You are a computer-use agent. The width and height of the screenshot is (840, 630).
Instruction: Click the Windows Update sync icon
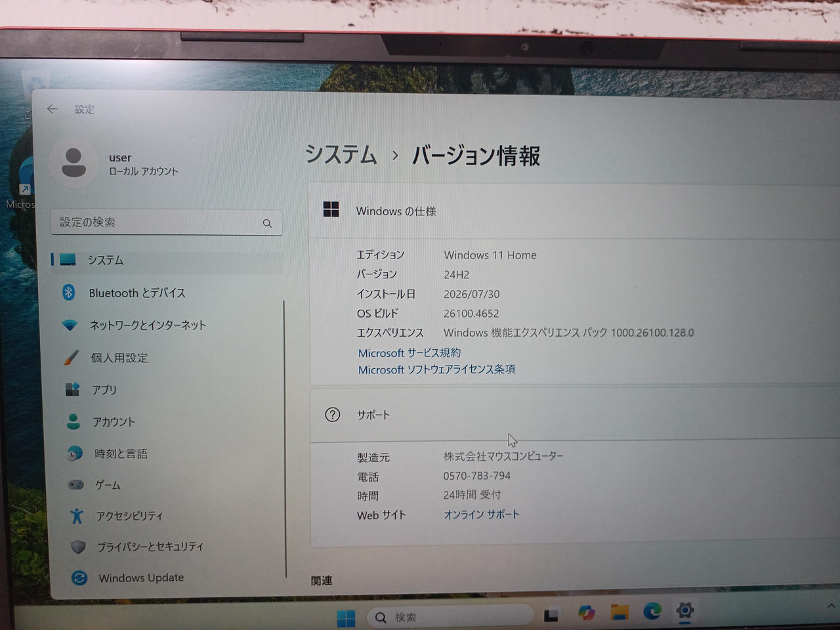(x=79, y=577)
